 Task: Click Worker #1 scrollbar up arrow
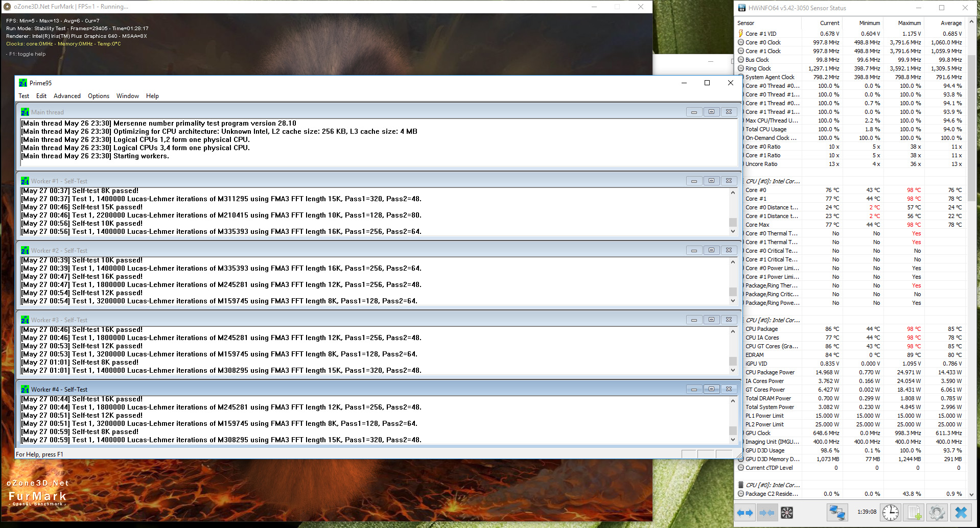coord(733,193)
